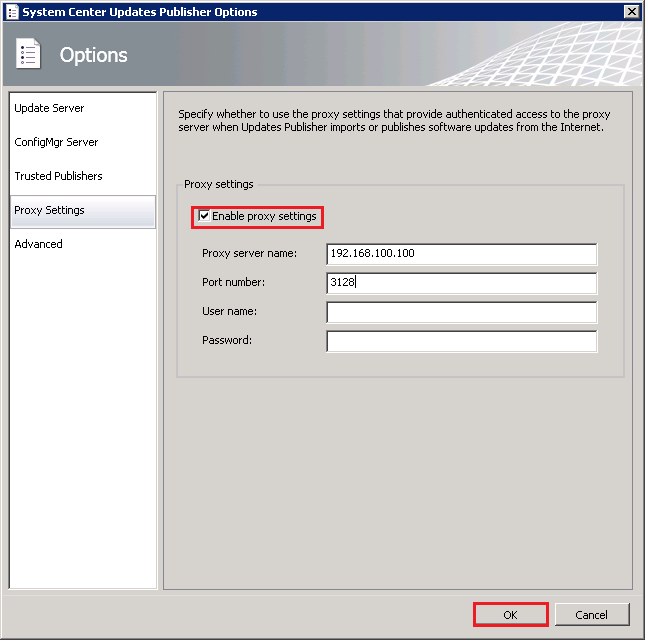Click the Proxy server name label
This screenshot has height=642, width=648.
point(249,254)
